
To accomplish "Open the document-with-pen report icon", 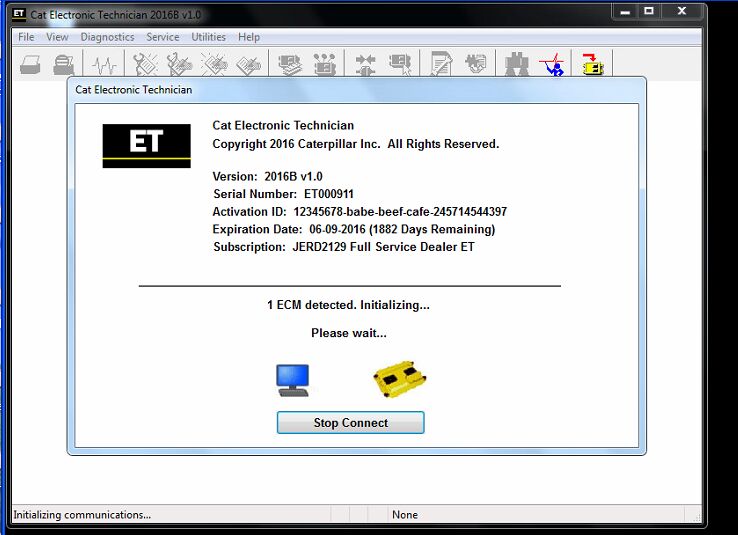I will pos(441,64).
